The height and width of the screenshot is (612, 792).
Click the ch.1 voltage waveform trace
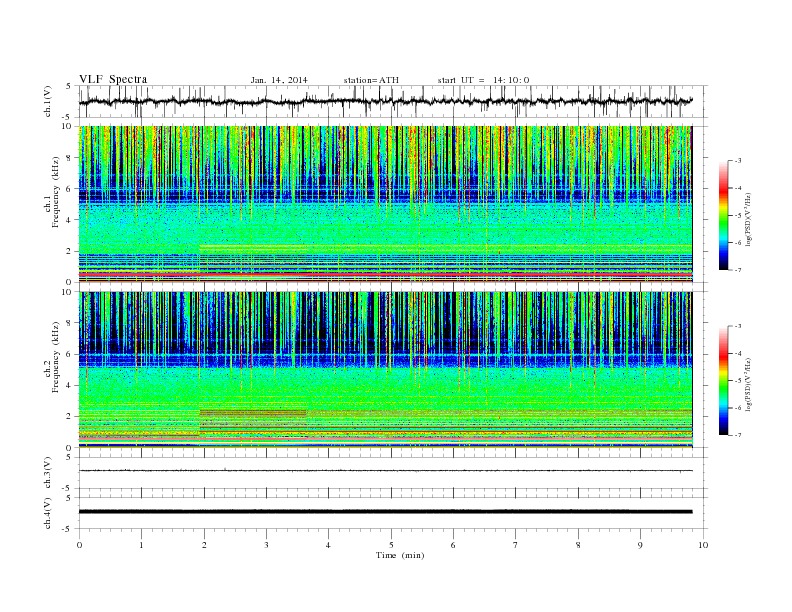[x=385, y=101]
